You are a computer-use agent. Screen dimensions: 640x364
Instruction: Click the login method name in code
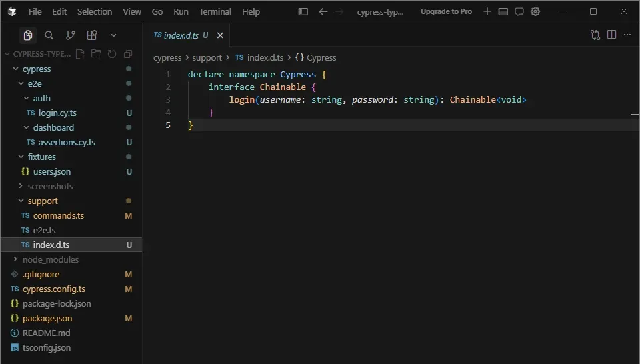pyautogui.click(x=242, y=99)
